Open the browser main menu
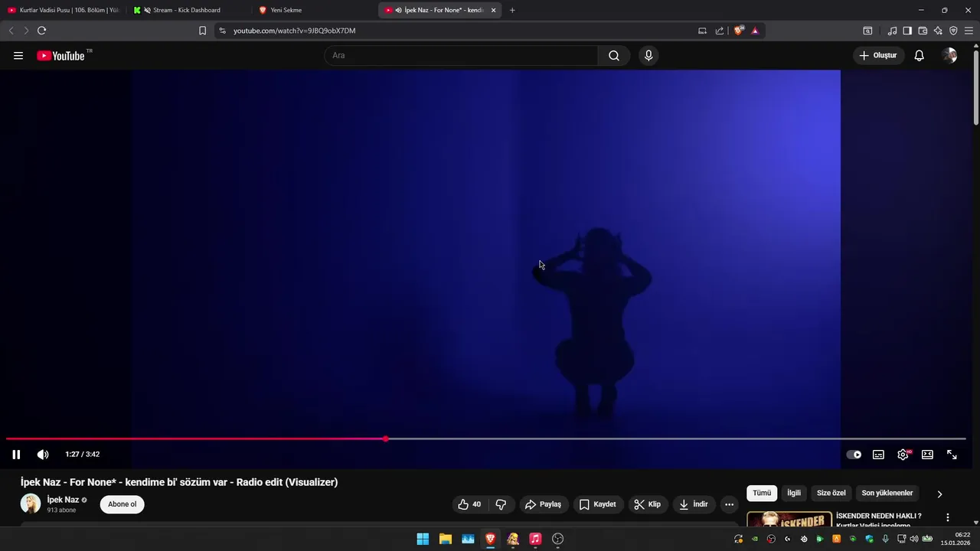Screen dimensions: 980x551 [969, 31]
